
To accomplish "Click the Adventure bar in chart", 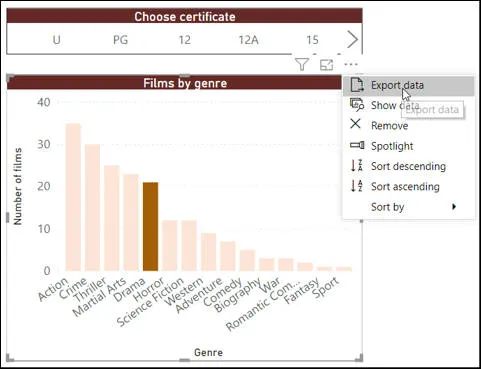I will coord(228,256).
